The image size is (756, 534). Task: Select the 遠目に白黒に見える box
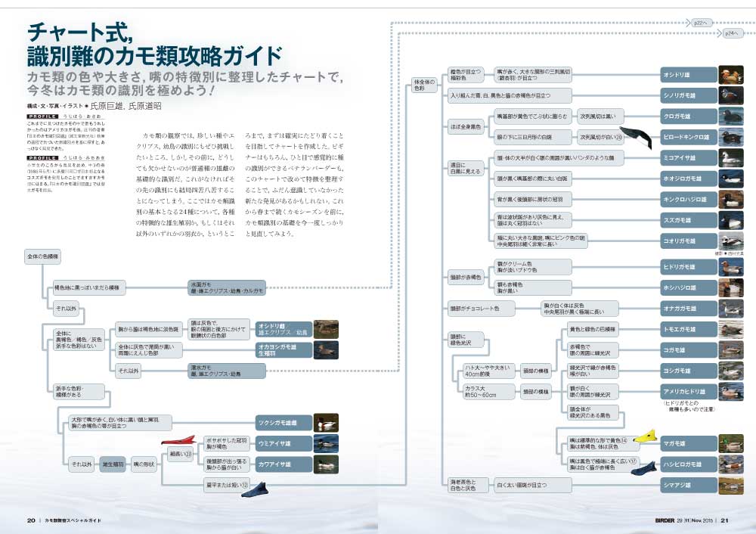point(465,169)
